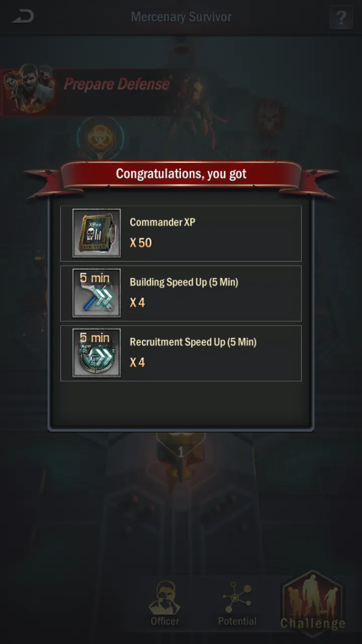Screen dimensions: 362x644
Task: Tap the Officer label at bottom
Action: (x=165, y=621)
